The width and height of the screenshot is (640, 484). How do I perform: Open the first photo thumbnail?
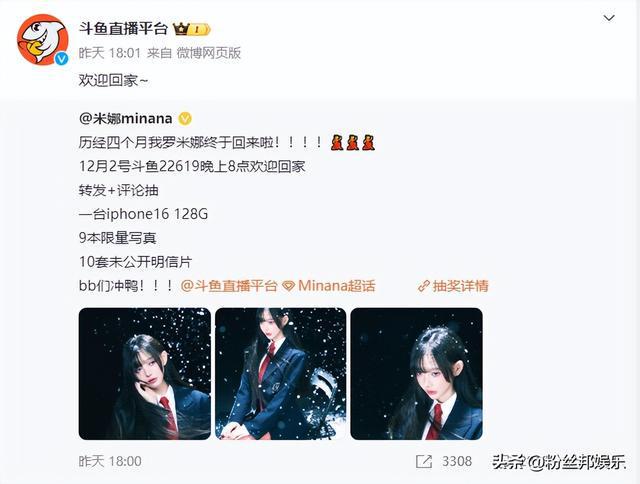point(144,374)
